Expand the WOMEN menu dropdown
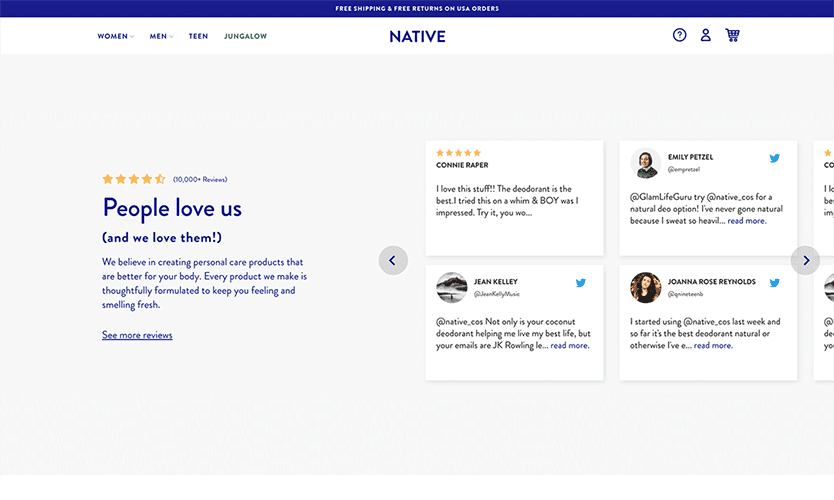 coord(115,36)
